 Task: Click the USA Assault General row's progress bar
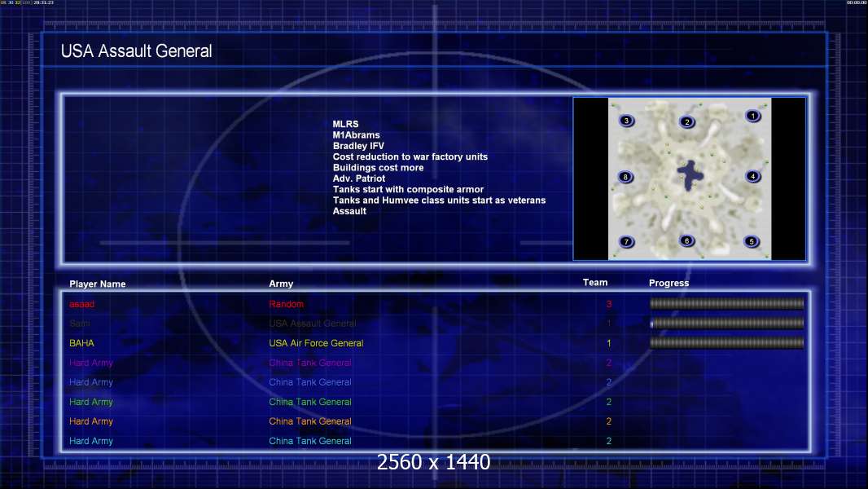726,323
